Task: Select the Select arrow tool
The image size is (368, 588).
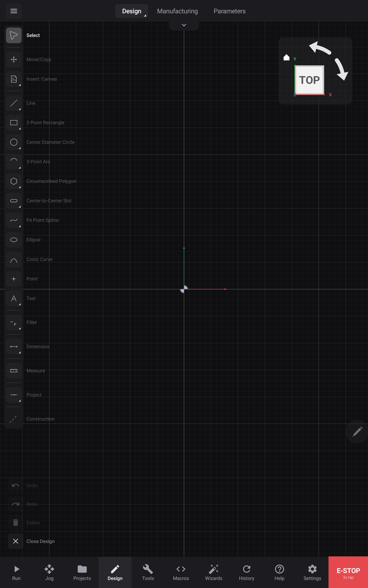Action: [14, 35]
